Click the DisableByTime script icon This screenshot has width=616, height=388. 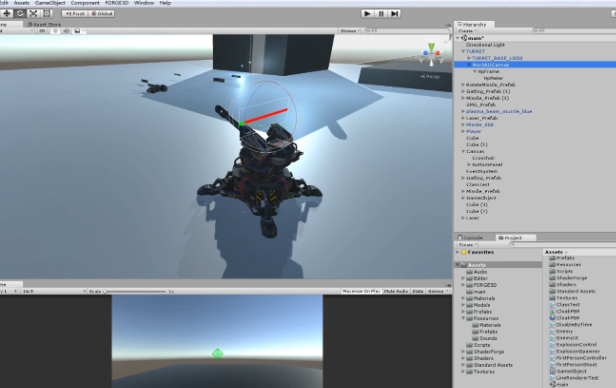(552, 325)
